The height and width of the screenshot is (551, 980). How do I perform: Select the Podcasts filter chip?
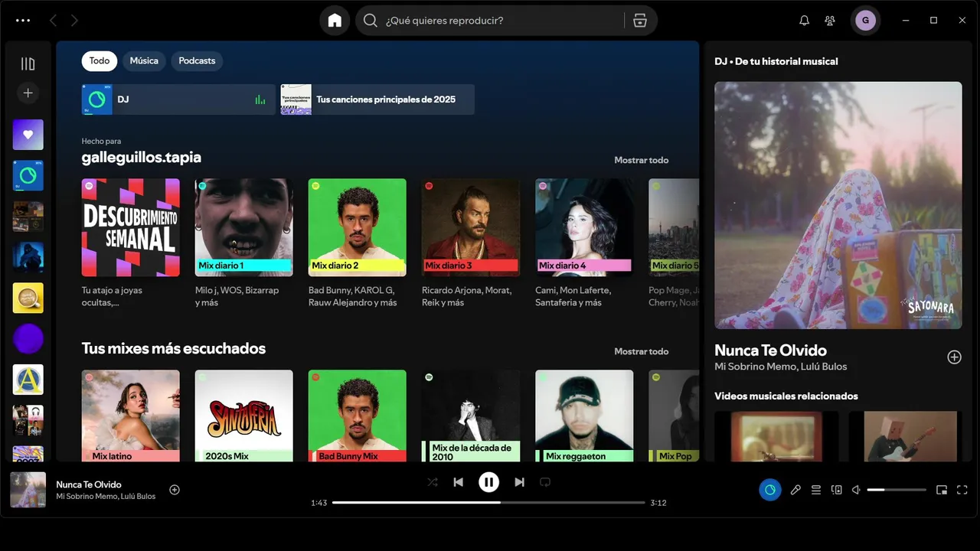coord(197,60)
